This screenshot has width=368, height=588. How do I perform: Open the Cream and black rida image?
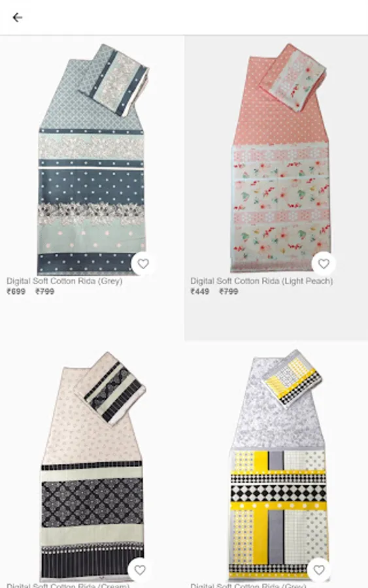(x=92, y=467)
